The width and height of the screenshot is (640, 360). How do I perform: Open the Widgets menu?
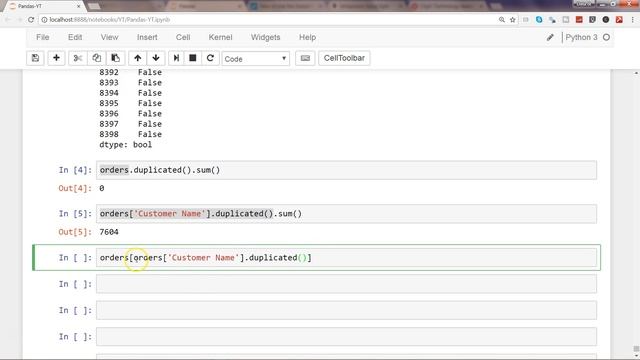tap(265, 37)
